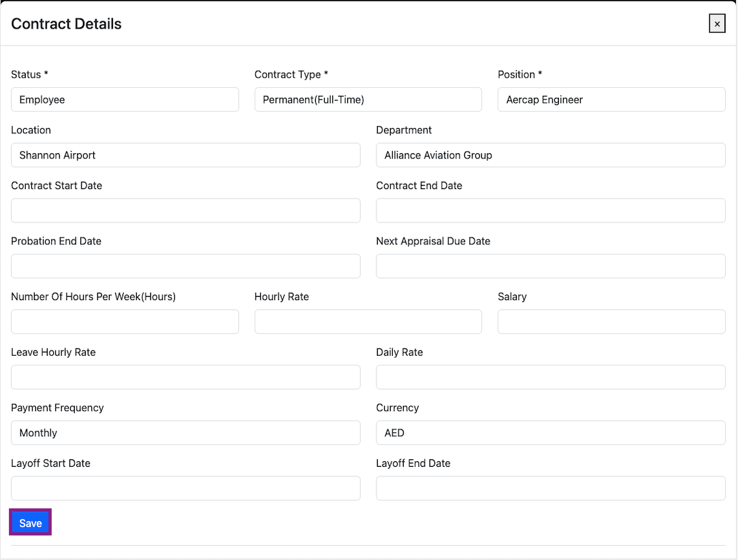Focus the Probation End Date field
Image resolution: width=738 pixels, height=560 pixels.
[x=185, y=266]
